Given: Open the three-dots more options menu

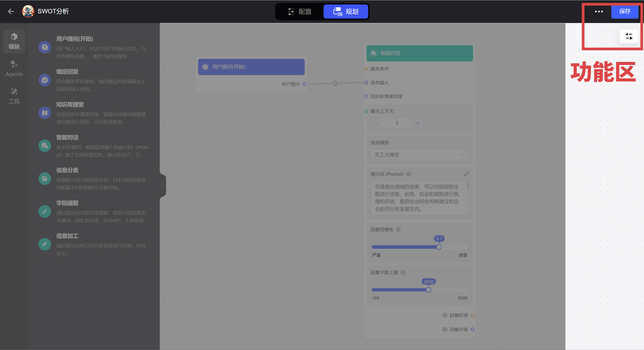Looking at the screenshot, I should 599,11.
